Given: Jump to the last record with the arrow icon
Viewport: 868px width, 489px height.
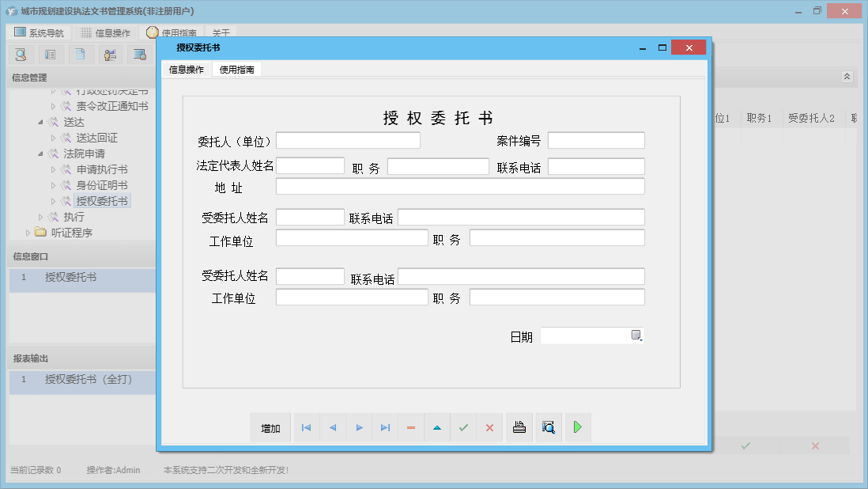Looking at the screenshot, I should point(385,427).
